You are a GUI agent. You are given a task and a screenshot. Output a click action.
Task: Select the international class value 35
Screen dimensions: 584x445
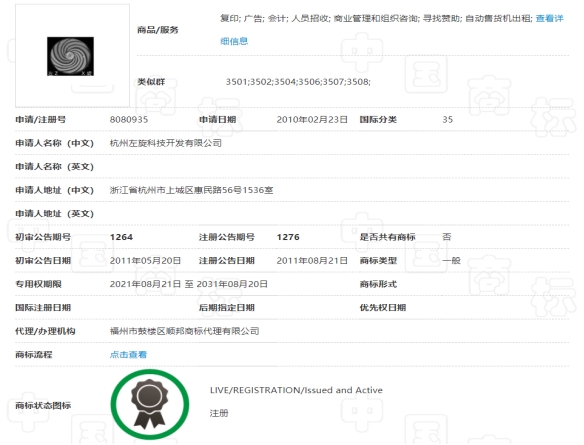point(447,120)
